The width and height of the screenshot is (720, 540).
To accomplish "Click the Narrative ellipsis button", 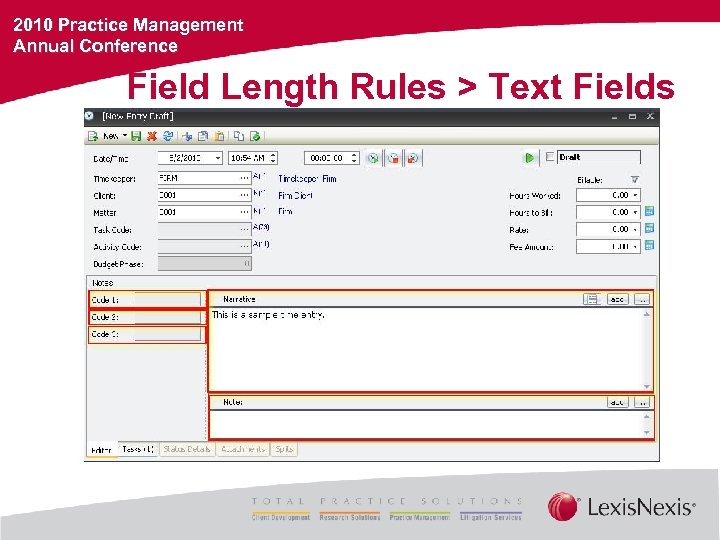I will (x=642, y=299).
